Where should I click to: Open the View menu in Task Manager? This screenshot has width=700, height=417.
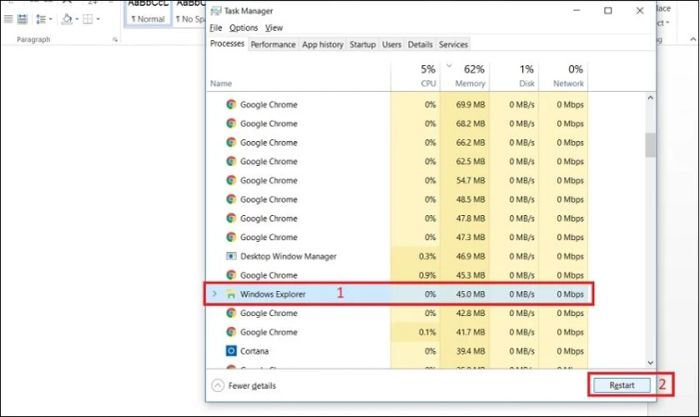(274, 28)
